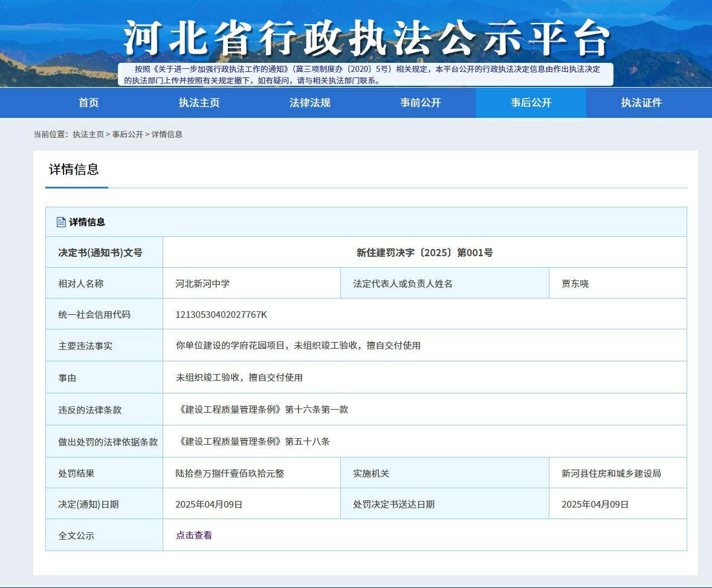Viewport: 712px width, 588px height.
Task: Click the underlined 详情信息 section heading
Action: click(74, 169)
